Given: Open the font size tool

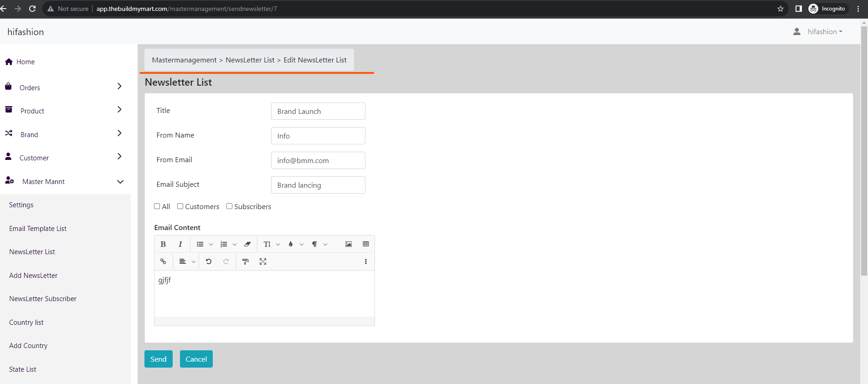Looking at the screenshot, I should pos(267,244).
